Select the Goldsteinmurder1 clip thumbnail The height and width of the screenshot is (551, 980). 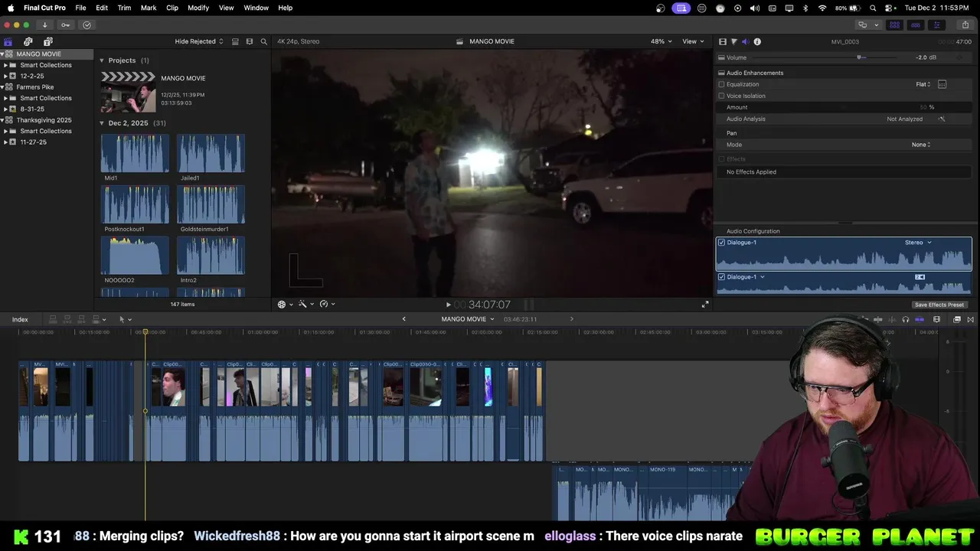211,204
